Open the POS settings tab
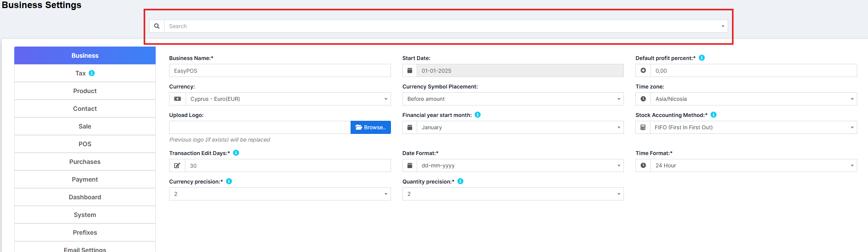The width and height of the screenshot is (868, 252). coord(85,144)
